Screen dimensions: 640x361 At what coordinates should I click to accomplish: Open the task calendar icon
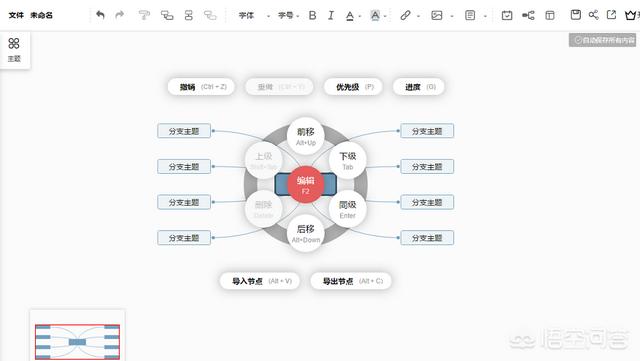(507, 16)
